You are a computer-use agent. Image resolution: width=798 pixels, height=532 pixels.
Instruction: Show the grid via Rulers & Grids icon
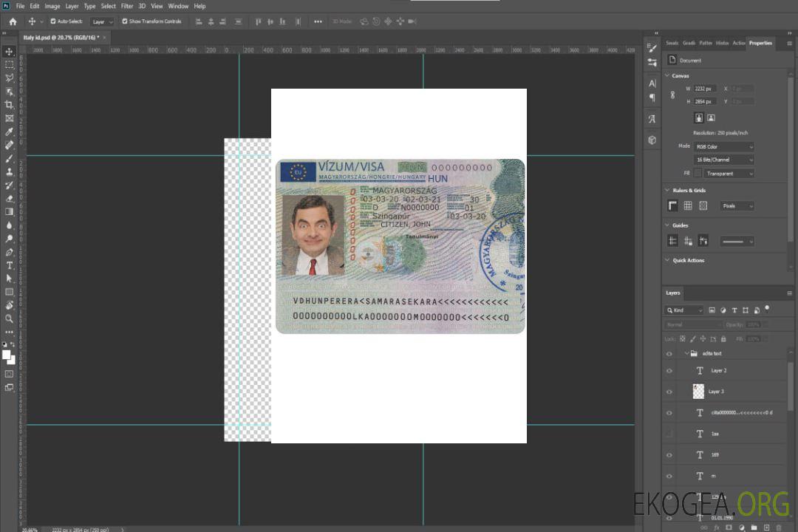click(x=688, y=205)
